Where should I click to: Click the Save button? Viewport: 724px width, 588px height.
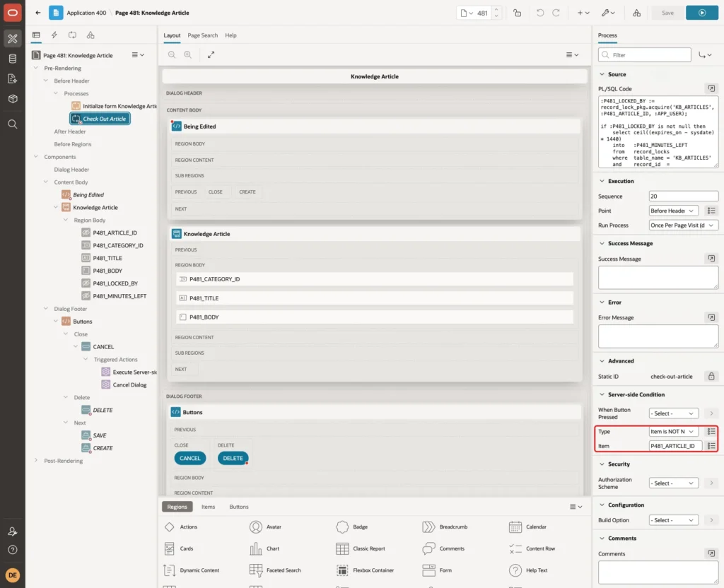pyautogui.click(x=667, y=13)
